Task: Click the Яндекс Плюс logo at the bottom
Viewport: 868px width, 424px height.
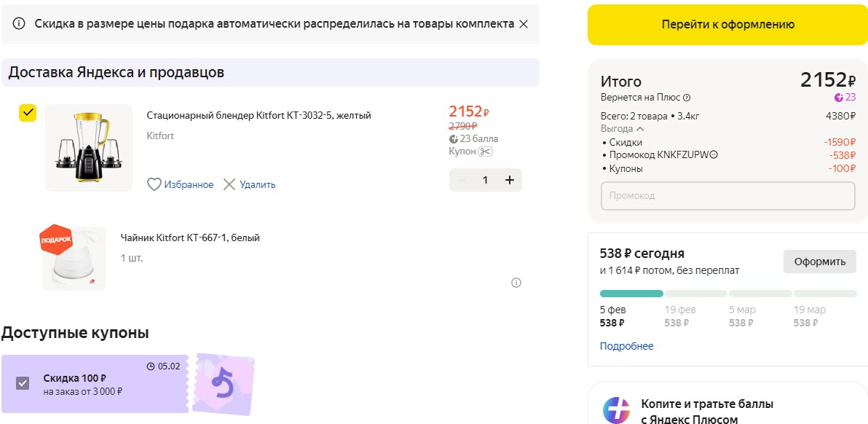Action: click(617, 408)
